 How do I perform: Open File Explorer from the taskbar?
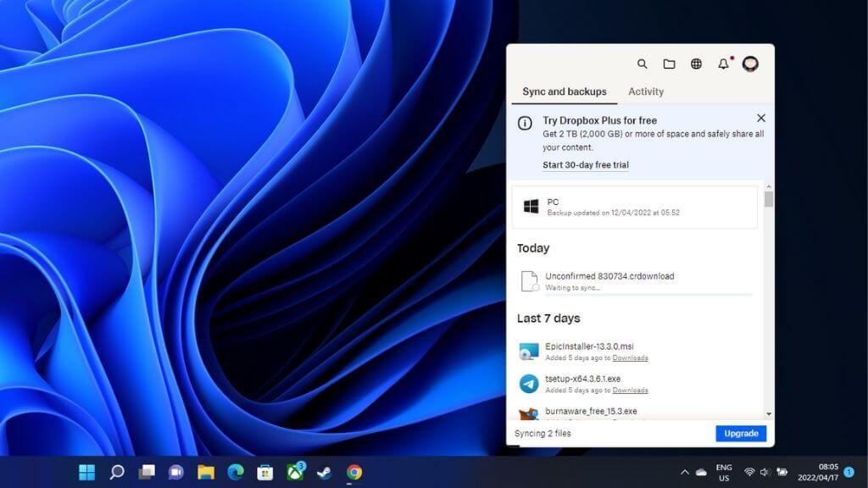pos(206,472)
